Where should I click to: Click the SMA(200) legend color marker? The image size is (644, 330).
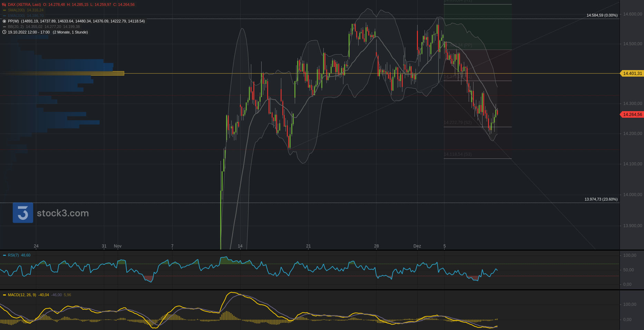[x=4, y=10]
